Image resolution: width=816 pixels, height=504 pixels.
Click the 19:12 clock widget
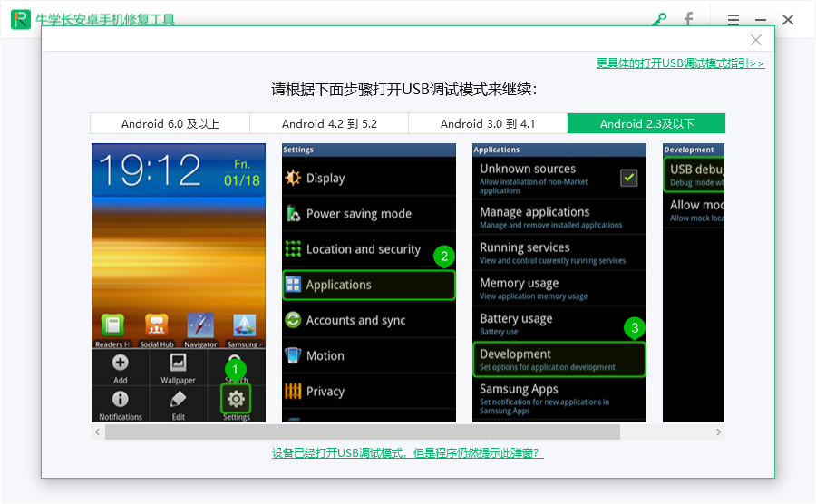(x=150, y=170)
